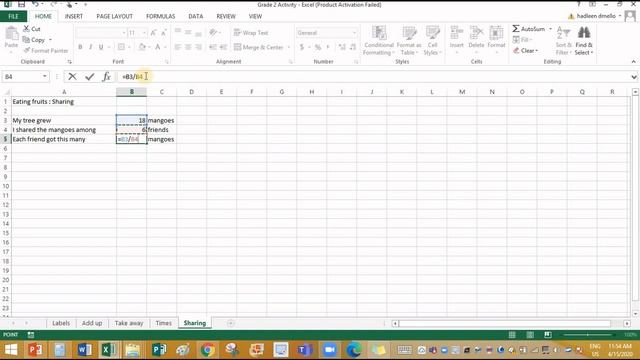This screenshot has width=640, height=360.
Task: Click the Windows Start button
Action: point(11,350)
